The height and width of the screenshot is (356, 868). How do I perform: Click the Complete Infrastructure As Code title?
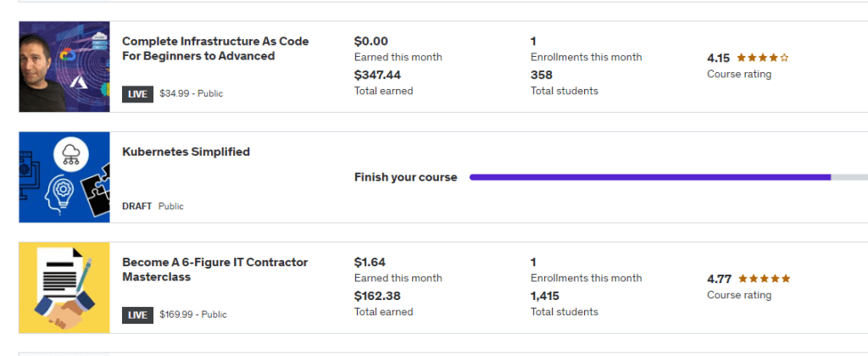pyautogui.click(x=215, y=48)
